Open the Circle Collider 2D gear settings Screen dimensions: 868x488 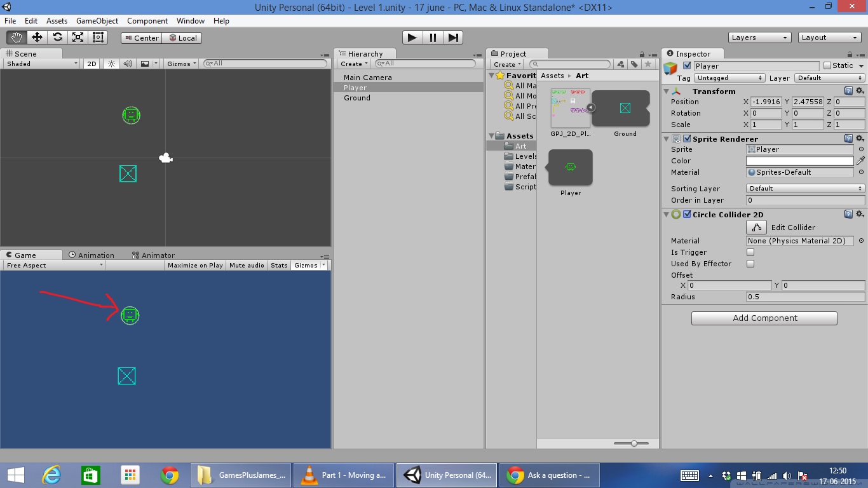click(x=860, y=215)
